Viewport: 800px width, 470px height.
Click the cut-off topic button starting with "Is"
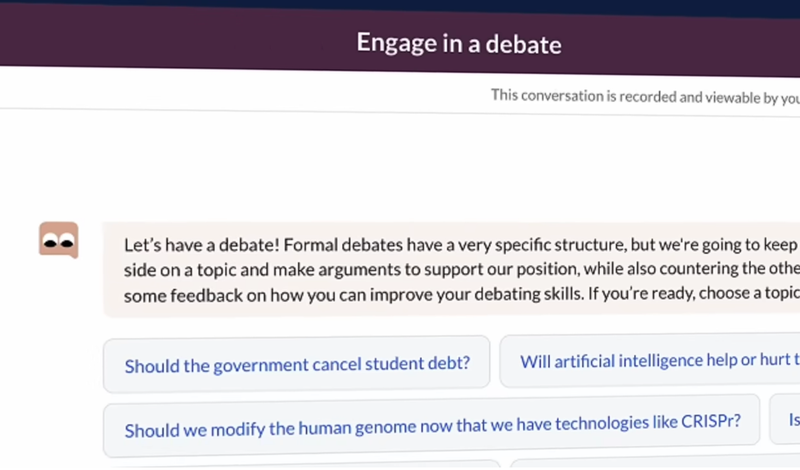tap(786, 420)
